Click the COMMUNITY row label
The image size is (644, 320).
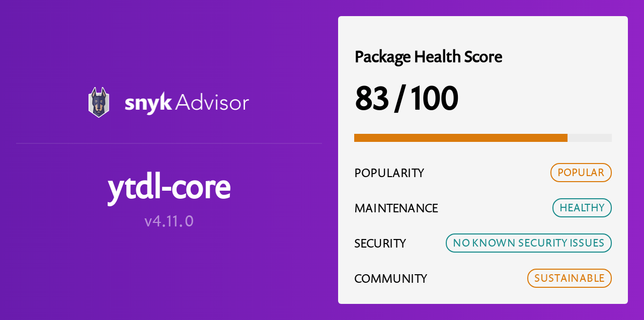(390, 279)
